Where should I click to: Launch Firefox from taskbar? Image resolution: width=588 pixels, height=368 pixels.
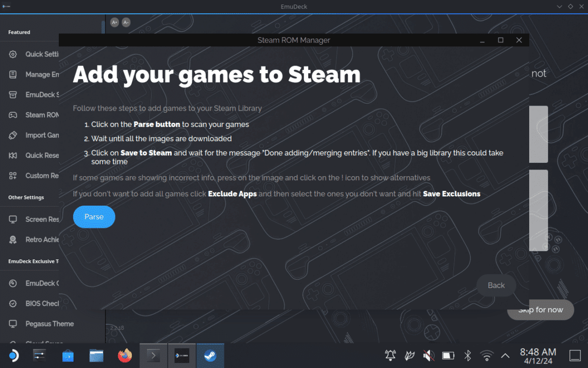(x=125, y=355)
